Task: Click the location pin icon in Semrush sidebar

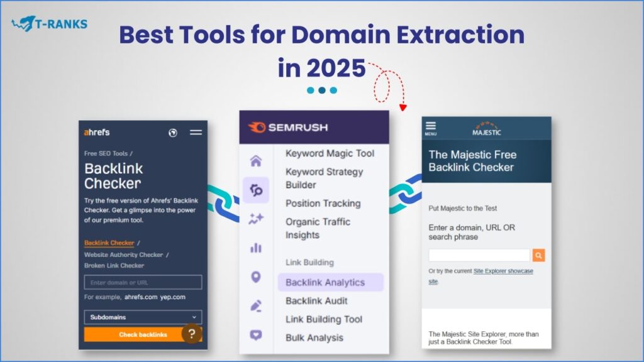Action: pyautogui.click(x=255, y=277)
